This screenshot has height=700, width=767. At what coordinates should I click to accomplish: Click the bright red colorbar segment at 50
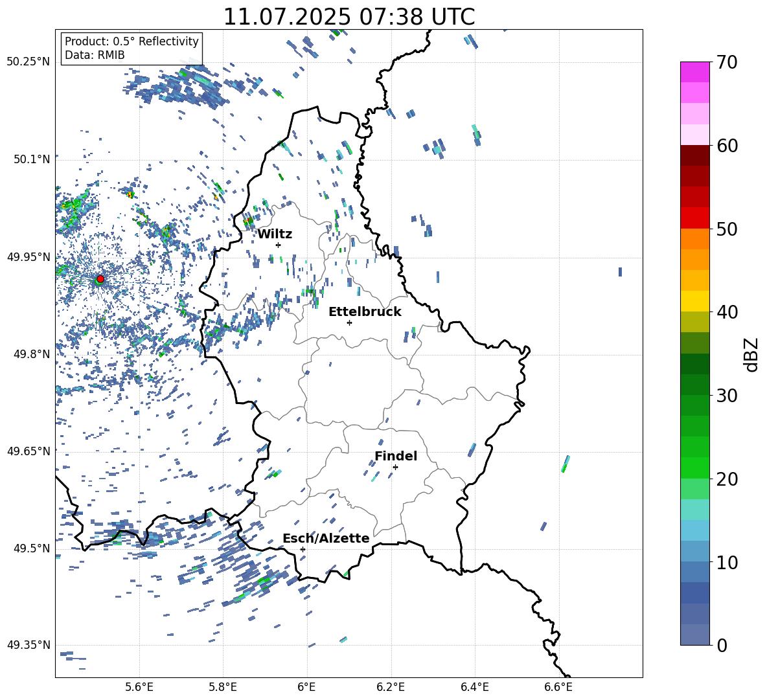[695, 218]
